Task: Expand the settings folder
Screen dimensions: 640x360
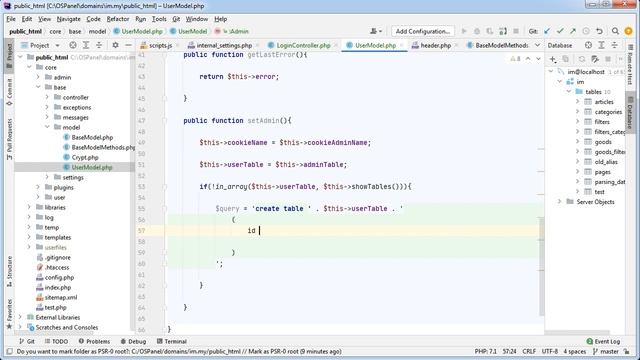Action: [x=47, y=177]
